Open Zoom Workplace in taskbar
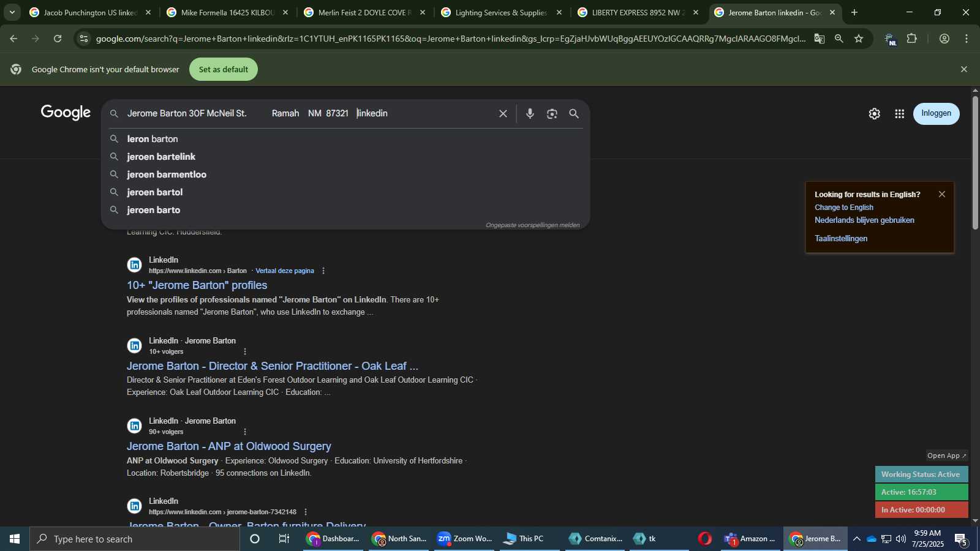The image size is (980, 551). click(464, 539)
